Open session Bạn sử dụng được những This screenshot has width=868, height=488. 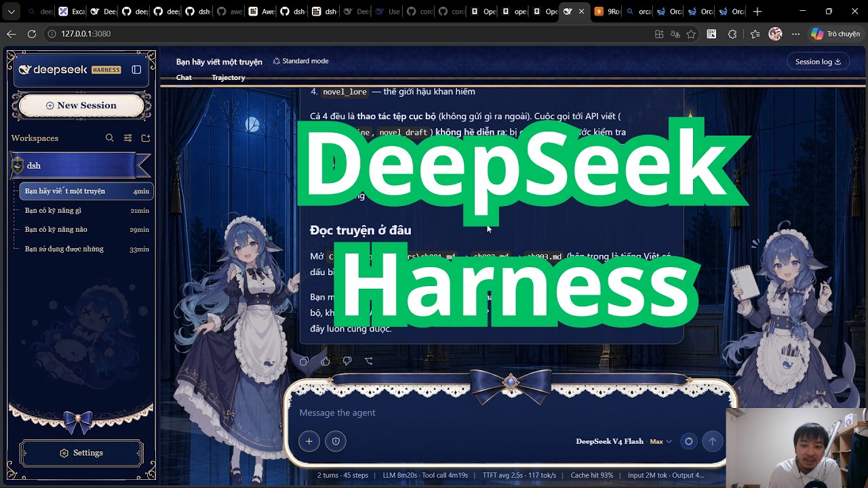point(87,249)
